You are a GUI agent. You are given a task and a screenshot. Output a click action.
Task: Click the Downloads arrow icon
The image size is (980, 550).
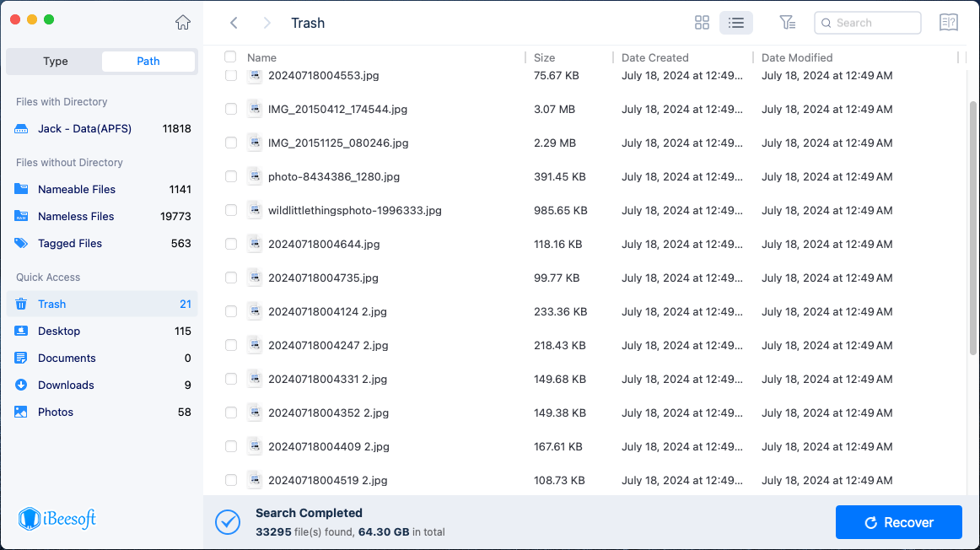(21, 385)
